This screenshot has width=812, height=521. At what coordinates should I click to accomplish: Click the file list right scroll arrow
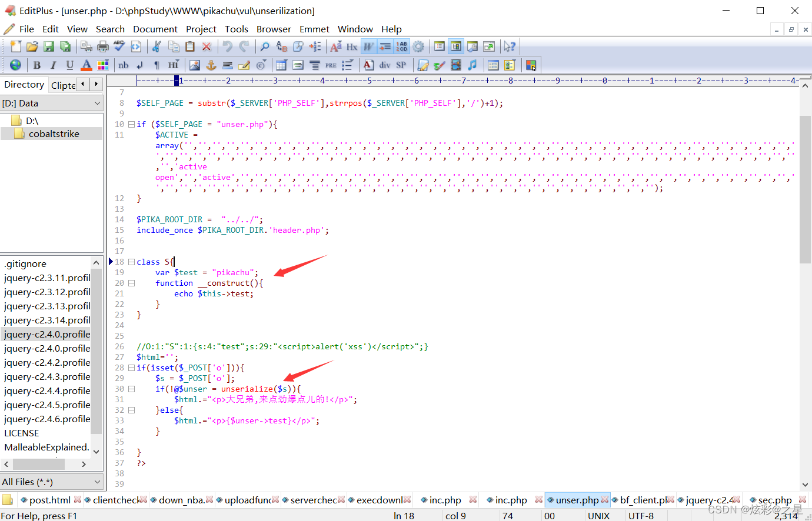tap(84, 464)
